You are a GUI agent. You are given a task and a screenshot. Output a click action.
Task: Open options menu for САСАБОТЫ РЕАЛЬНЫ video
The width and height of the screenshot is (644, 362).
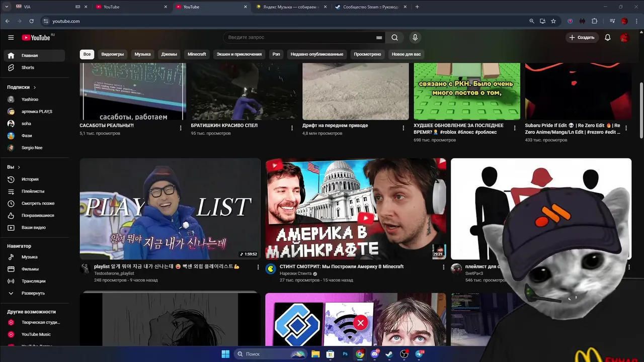click(x=181, y=128)
